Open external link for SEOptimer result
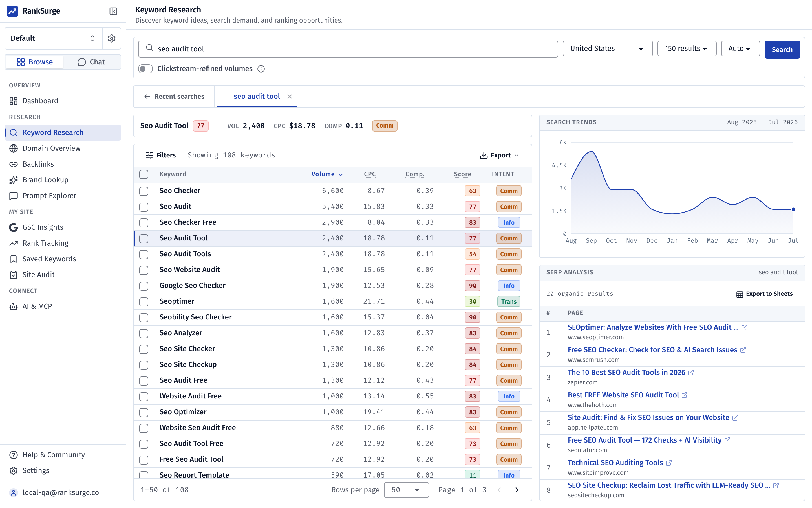Viewport: 812px width, 508px height. 744,328
